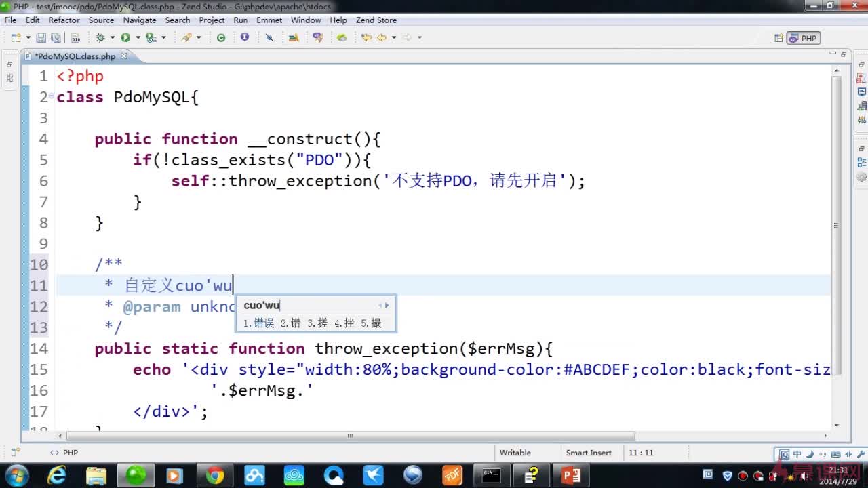Click the Debug bug icon
Image resolution: width=868 pixels, height=488 pixels.
point(100,38)
